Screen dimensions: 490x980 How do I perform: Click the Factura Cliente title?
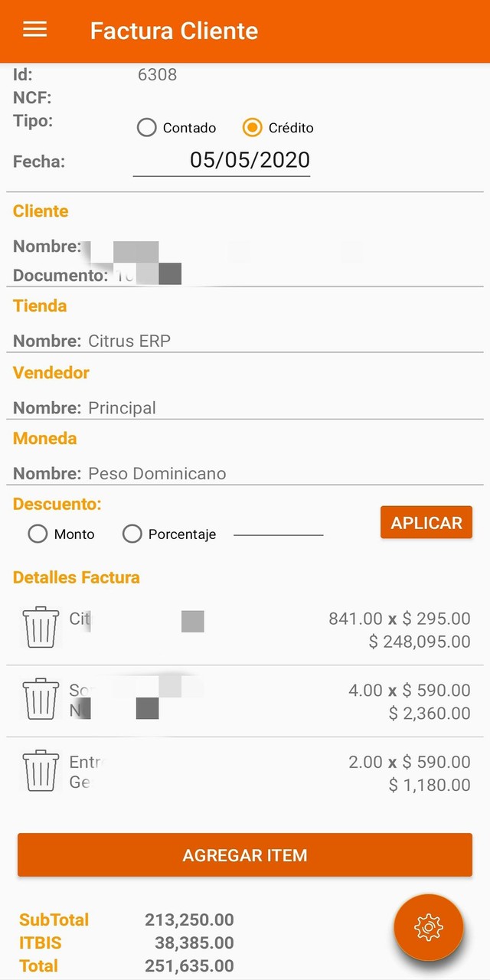click(x=174, y=31)
